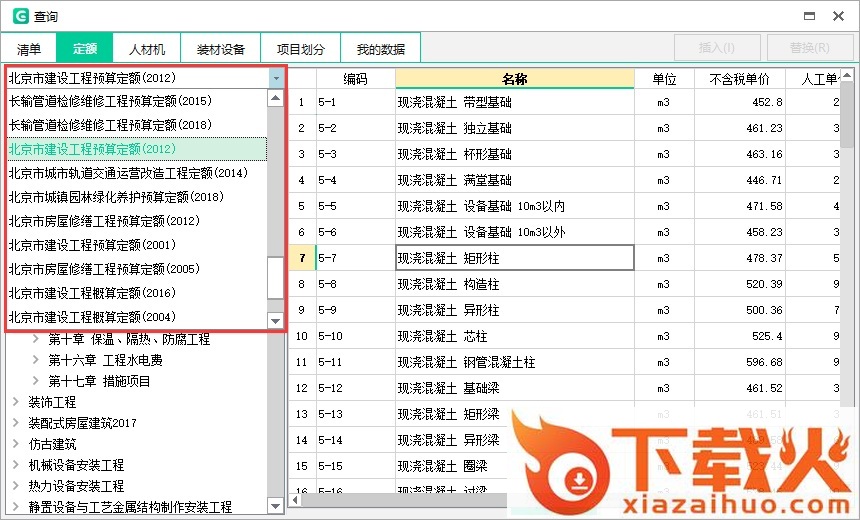The image size is (860, 520).
Task: Close the 查询 window
Action: 838,16
